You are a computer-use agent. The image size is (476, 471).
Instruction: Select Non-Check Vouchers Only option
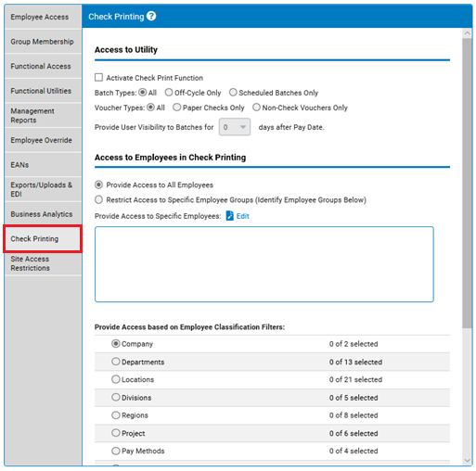tap(256, 108)
